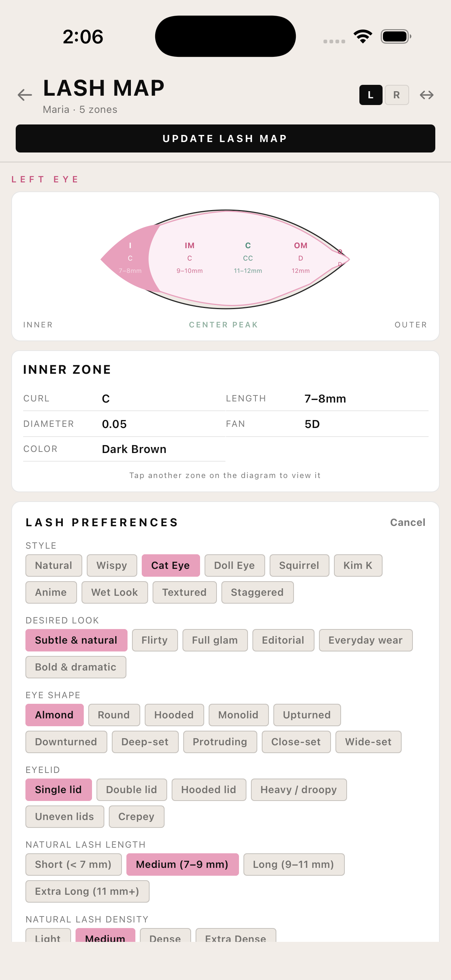Select the center C zone on diagram
Image resolution: width=451 pixels, height=980 pixels.
pyautogui.click(x=248, y=258)
